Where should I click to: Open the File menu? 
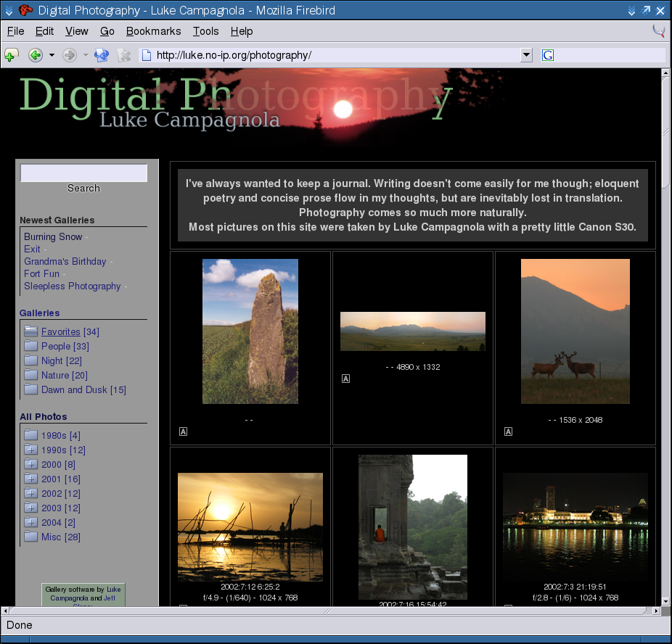pyautogui.click(x=15, y=31)
